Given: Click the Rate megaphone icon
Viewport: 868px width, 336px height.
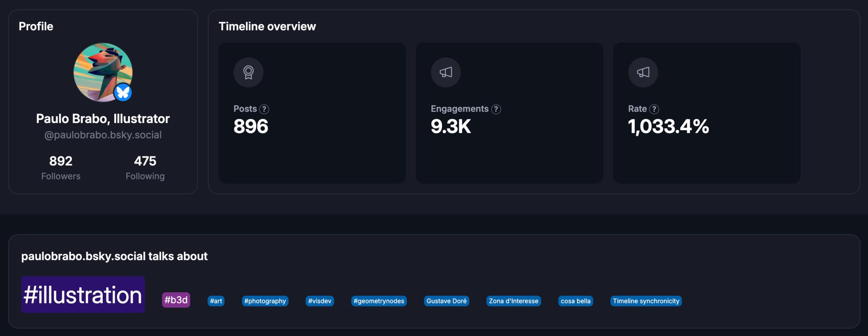Looking at the screenshot, I should pyautogui.click(x=643, y=72).
